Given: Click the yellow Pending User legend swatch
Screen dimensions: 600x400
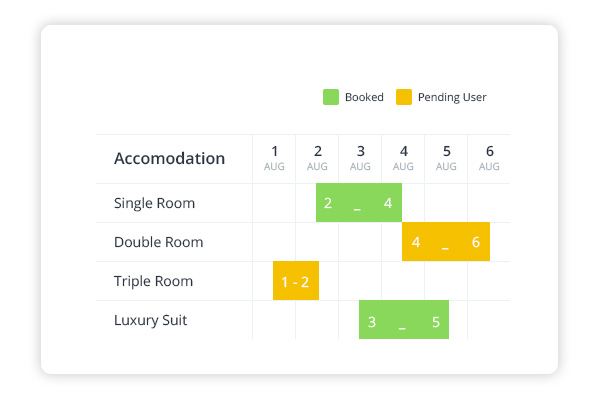Looking at the screenshot, I should coord(403,97).
